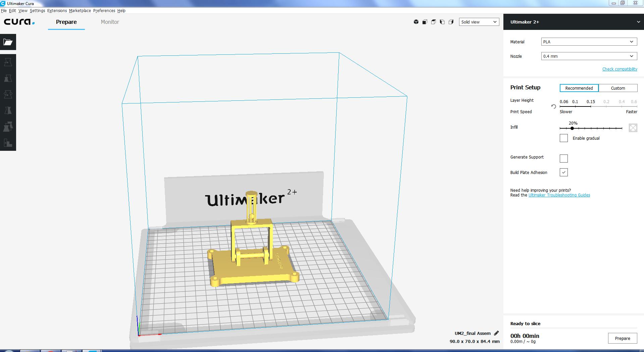Click the 0.1 layer height label
644x352 pixels.
point(575,101)
